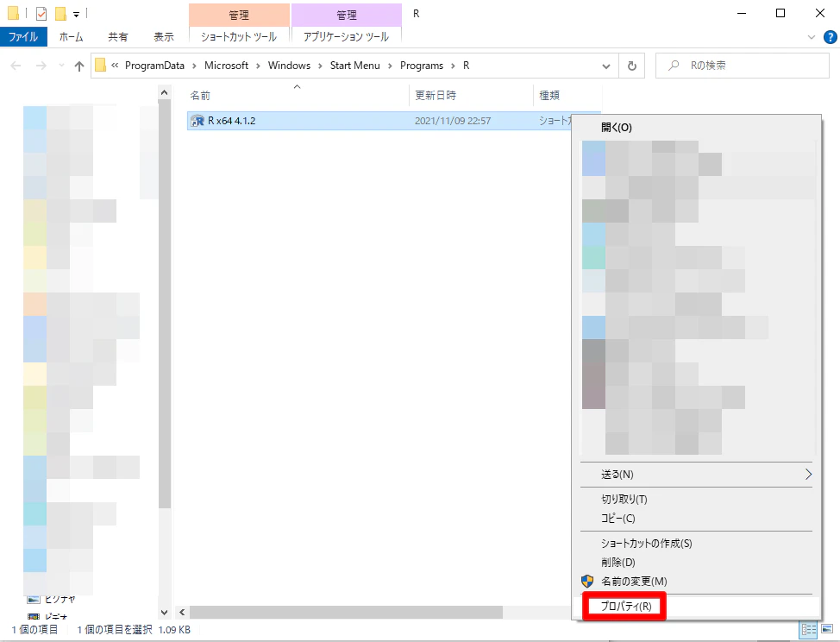The width and height of the screenshot is (840, 642).
Task: Switch to large icons view layout
Action: pyautogui.click(x=827, y=630)
